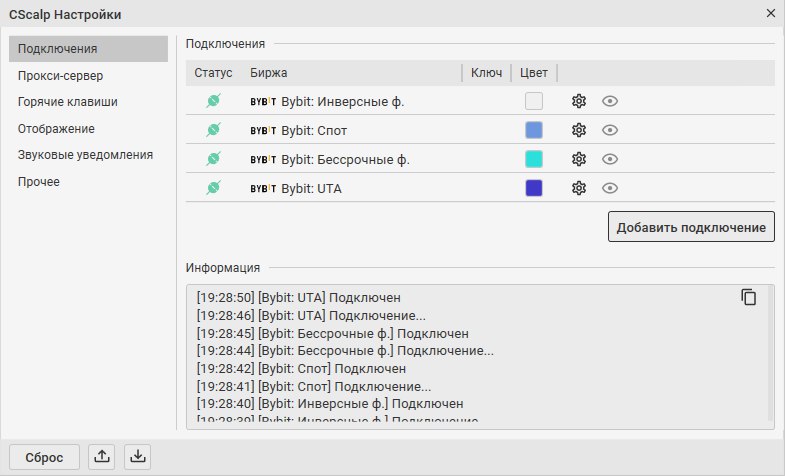Select the Bybit: Бессрочные ф. row name
This screenshot has width=785, height=476.
(x=345, y=160)
